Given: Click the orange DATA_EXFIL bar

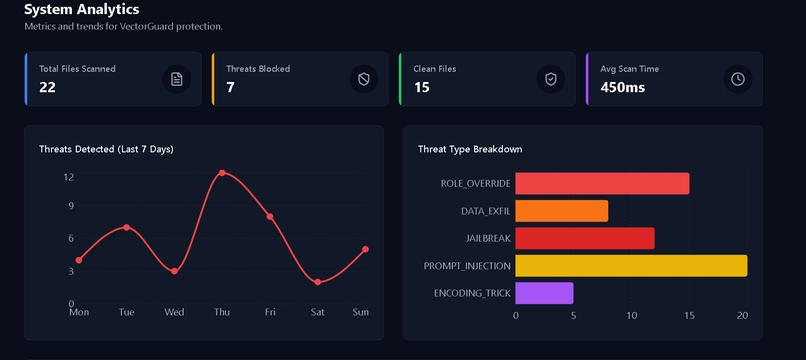Looking at the screenshot, I should (x=561, y=211).
